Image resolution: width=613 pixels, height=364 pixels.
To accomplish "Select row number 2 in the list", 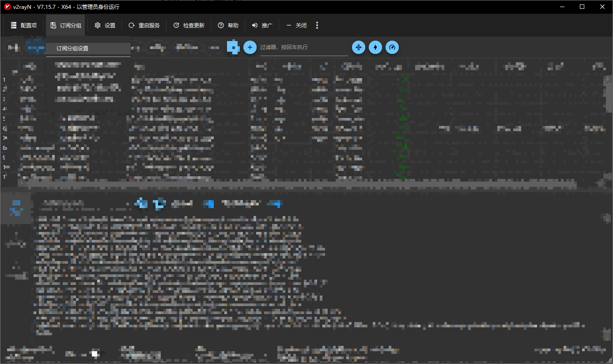I will [x=4, y=89].
